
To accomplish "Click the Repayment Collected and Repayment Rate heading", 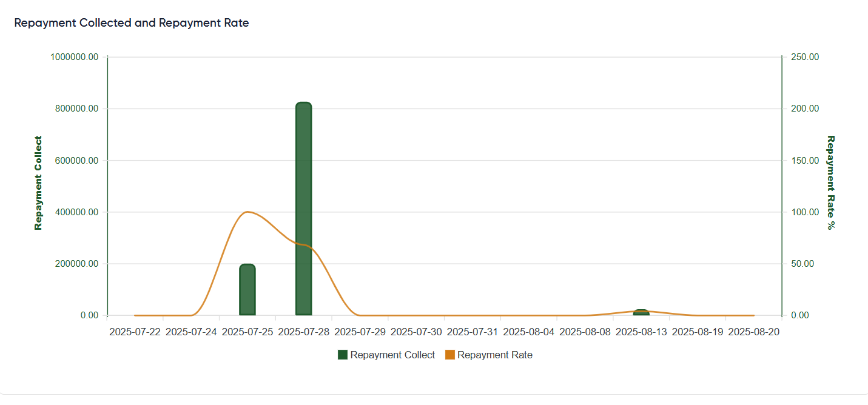I will pyautogui.click(x=132, y=23).
